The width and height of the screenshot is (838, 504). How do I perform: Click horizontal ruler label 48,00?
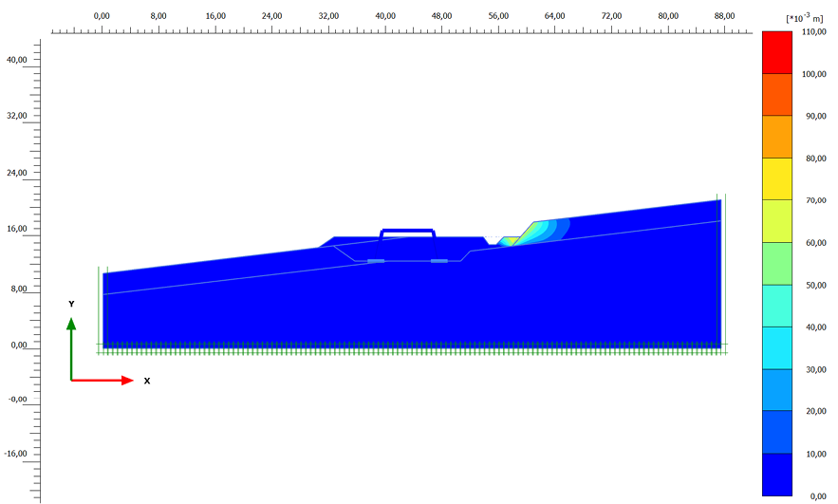point(442,16)
